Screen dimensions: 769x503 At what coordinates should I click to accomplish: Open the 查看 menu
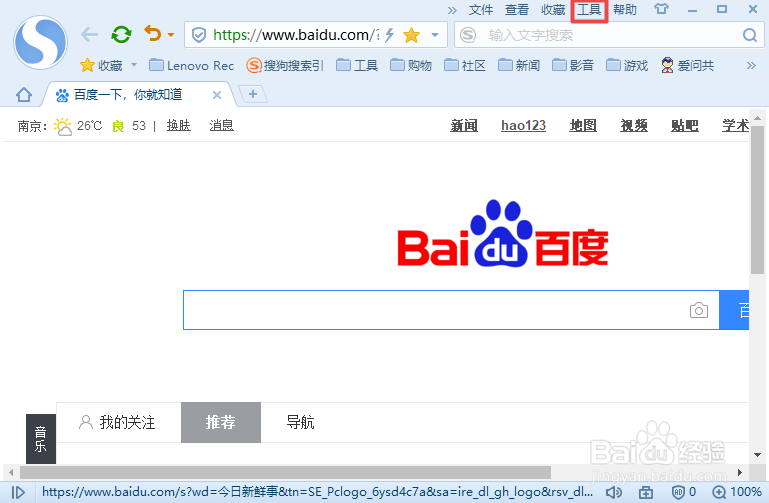click(517, 10)
